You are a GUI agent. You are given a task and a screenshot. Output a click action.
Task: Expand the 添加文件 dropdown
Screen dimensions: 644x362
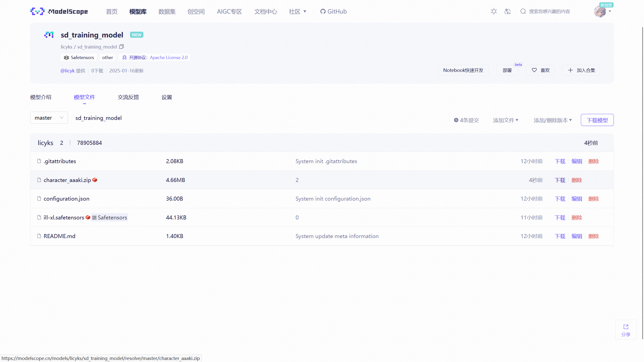505,120
